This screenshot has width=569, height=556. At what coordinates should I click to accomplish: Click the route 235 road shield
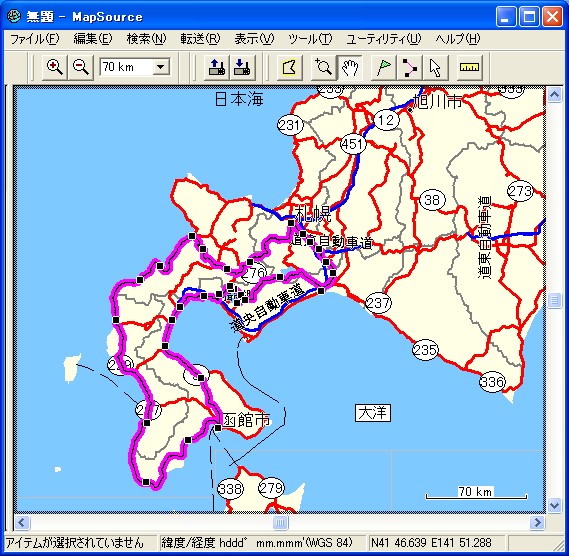(425, 350)
